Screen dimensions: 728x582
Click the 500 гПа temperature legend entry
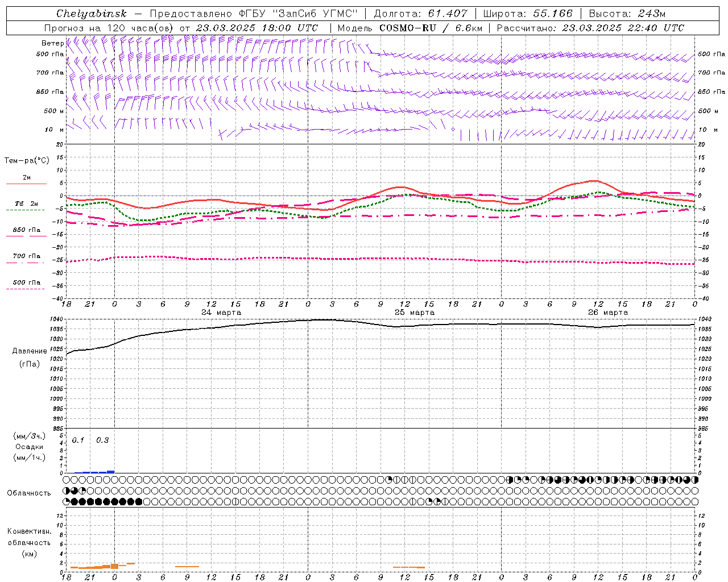[26, 283]
